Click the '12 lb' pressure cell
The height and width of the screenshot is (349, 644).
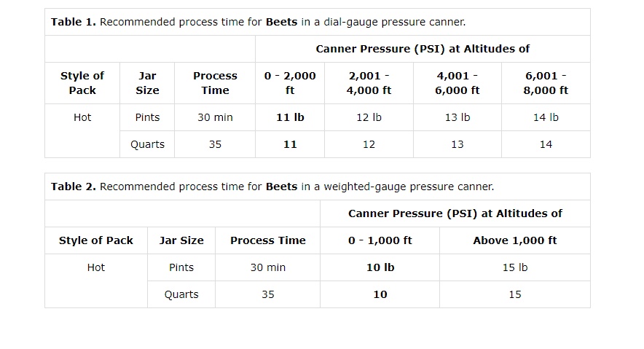point(369,117)
